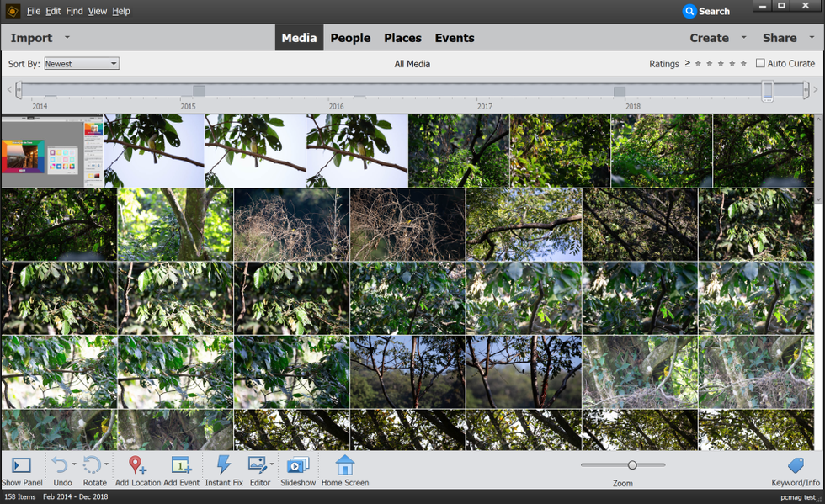Viewport: 825px width, 504px height.
Task: Expand the Create dropdown arrow
Action: (743, 37)
